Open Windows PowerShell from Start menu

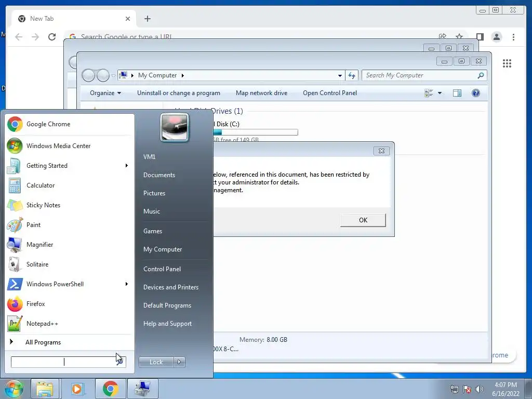coord(70,284)
